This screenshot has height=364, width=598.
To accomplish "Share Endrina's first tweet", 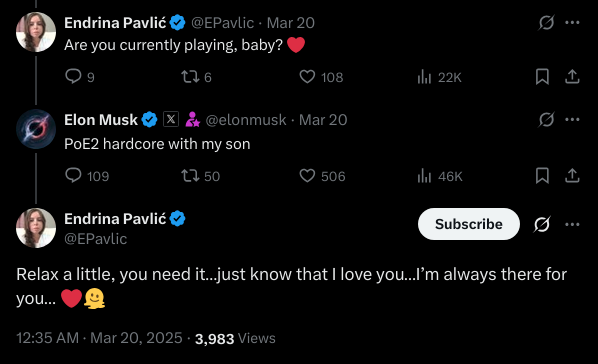I will [572, 77].
